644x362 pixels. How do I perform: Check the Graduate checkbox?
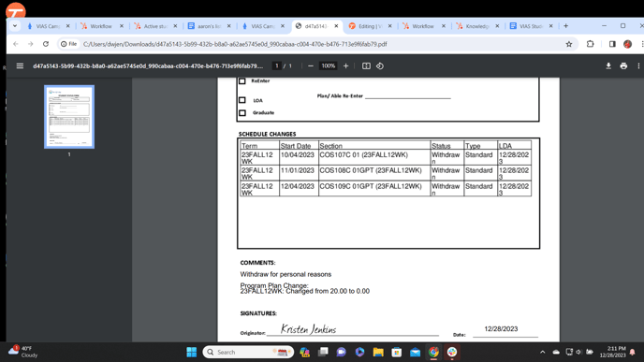click(242, 112)
